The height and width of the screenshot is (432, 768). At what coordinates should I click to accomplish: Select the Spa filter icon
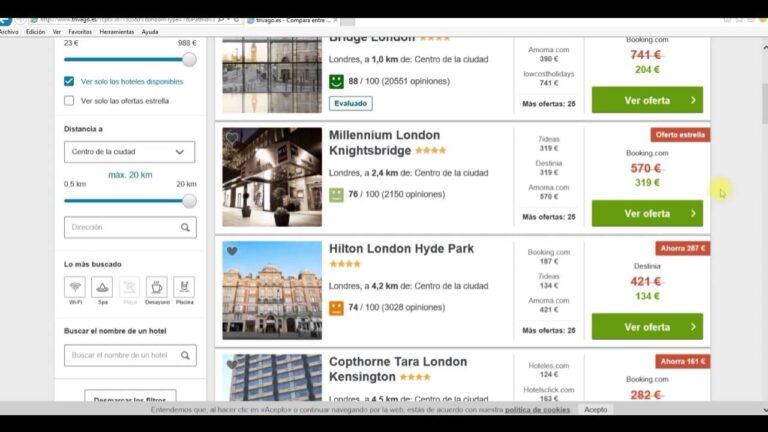pos(102,287)
